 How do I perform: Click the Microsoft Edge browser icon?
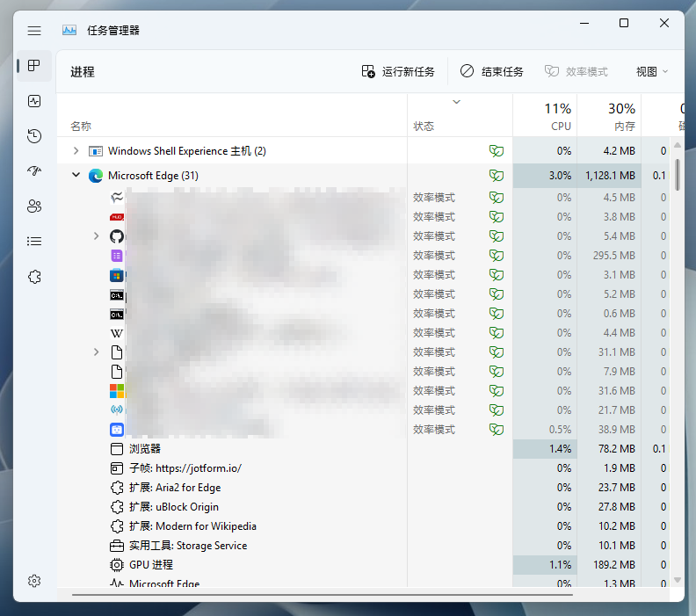coord(96,176)
